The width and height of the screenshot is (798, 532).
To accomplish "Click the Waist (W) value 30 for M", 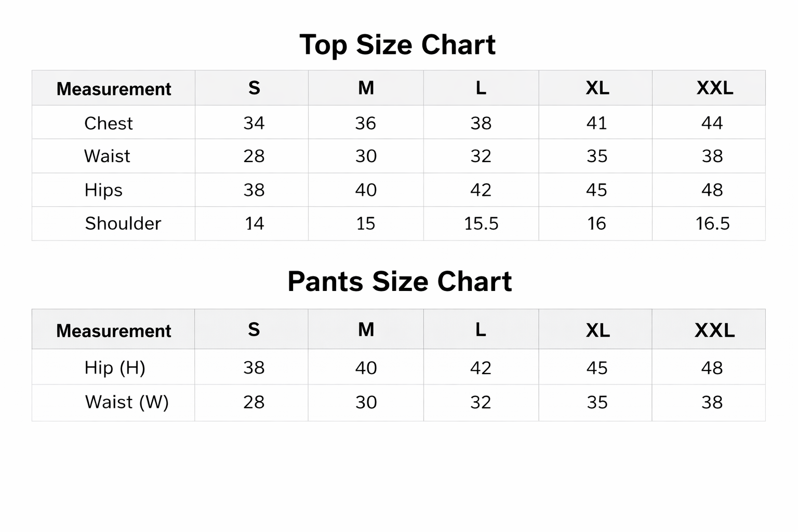I will click(366, 402).
